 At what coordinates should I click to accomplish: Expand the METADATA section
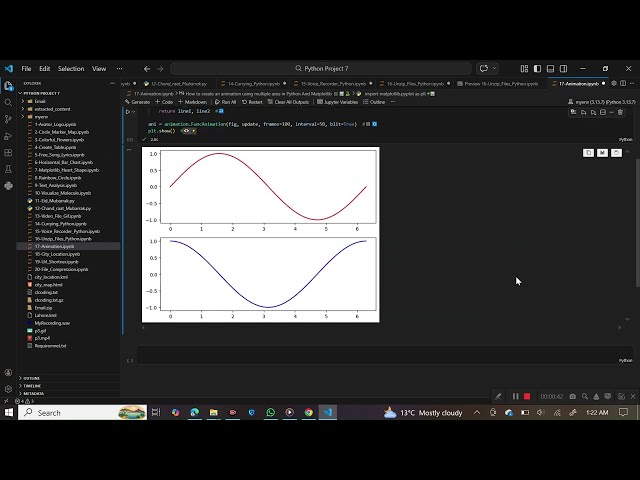33,393
